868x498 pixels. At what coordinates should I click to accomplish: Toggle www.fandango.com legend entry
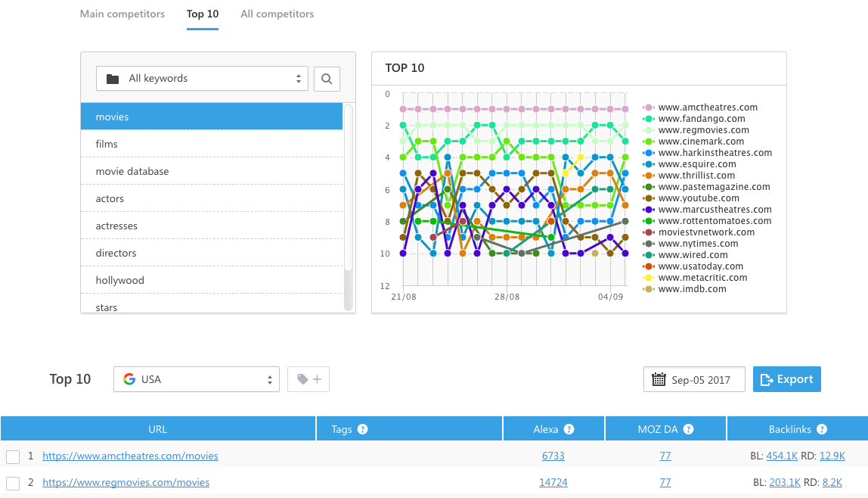pyautogui.click(x=694, y=119)
